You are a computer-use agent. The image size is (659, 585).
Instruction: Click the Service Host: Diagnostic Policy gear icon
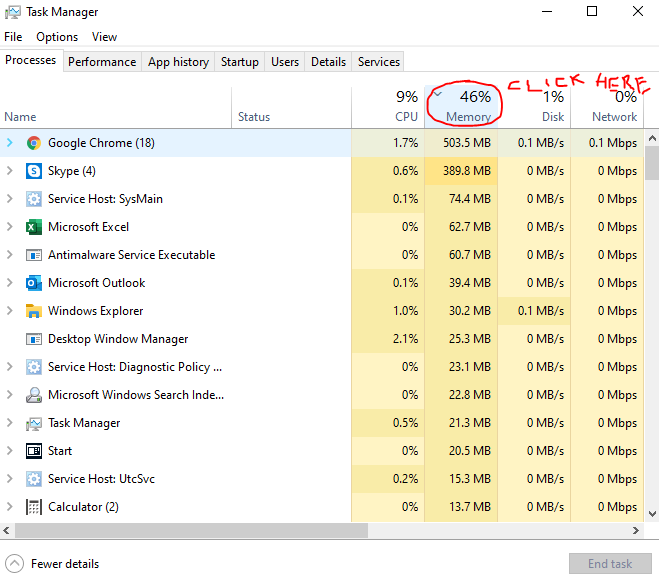[34, 367]
